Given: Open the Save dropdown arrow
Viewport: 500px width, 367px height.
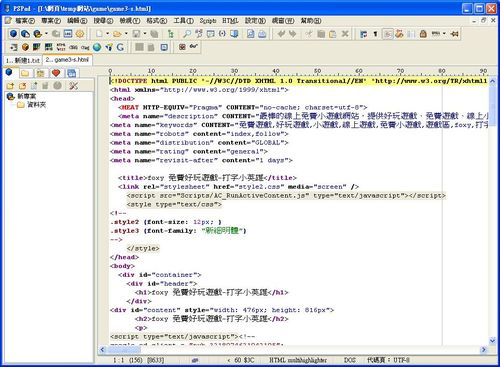Looking at the screenshot, I should (x=145, y=34).
